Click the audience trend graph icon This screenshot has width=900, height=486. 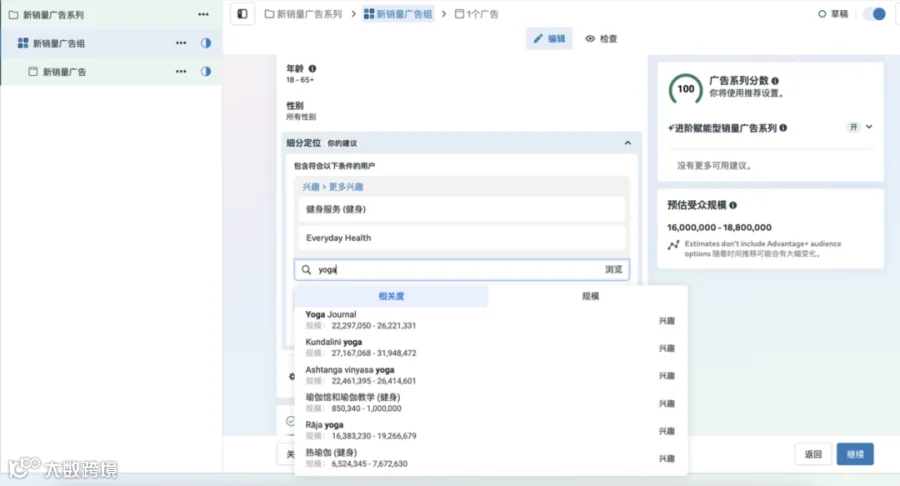tap(673, 245)
